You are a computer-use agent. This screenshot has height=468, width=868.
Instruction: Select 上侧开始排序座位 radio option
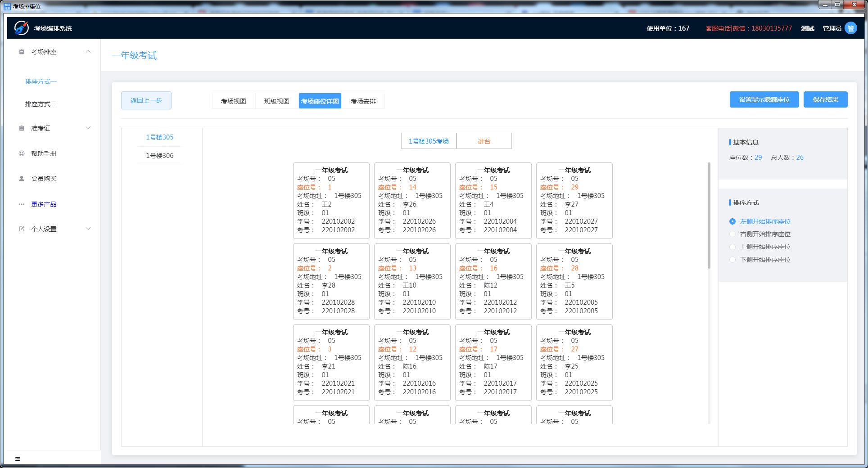coord(732,247)
